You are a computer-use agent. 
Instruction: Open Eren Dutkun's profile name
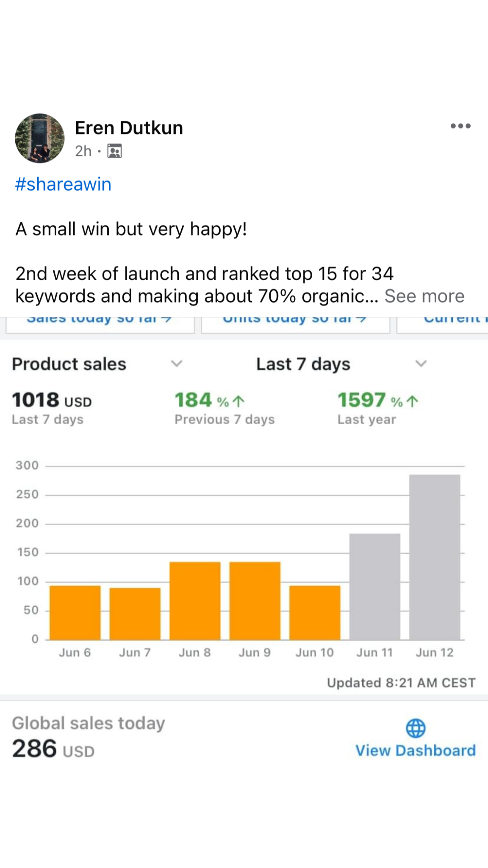tap(129, 128)
